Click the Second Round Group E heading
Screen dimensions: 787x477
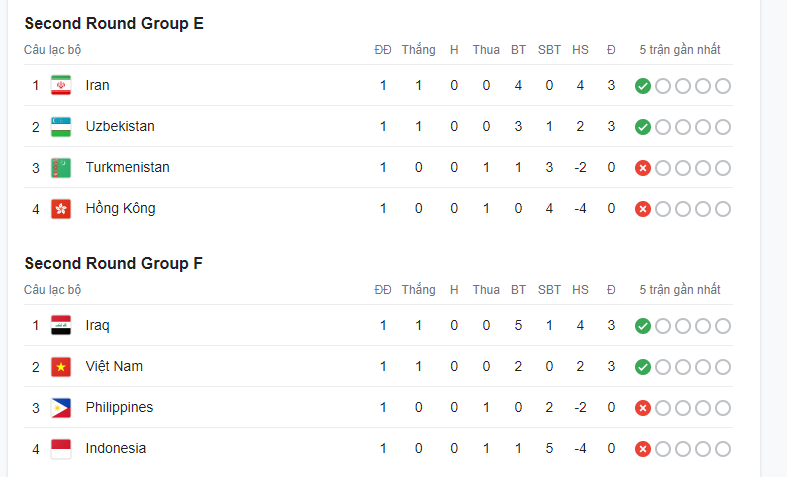[114, 24]
